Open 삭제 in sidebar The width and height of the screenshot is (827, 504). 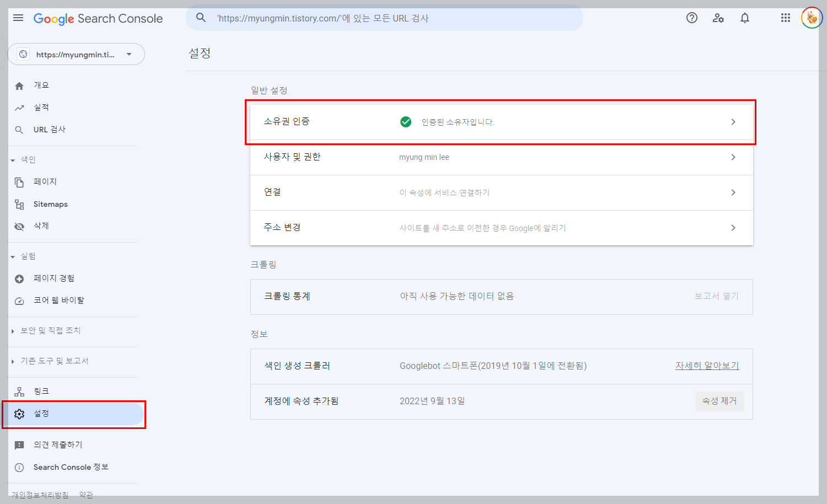pyautogui.click(x=41, y=226)
